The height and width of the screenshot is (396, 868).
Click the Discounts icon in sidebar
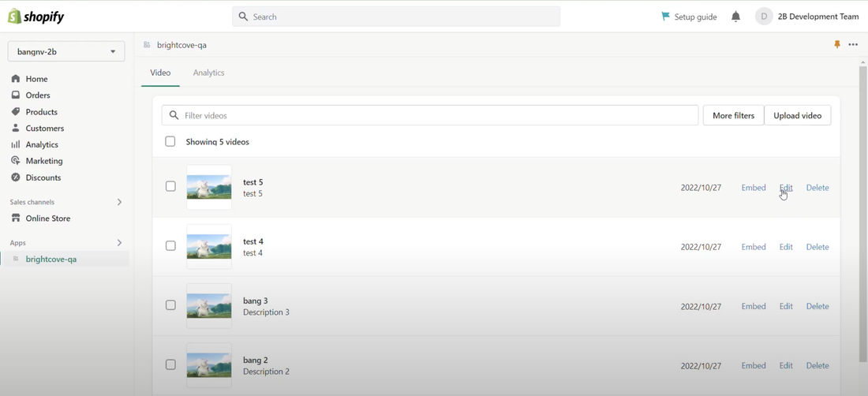pos(16,177)
